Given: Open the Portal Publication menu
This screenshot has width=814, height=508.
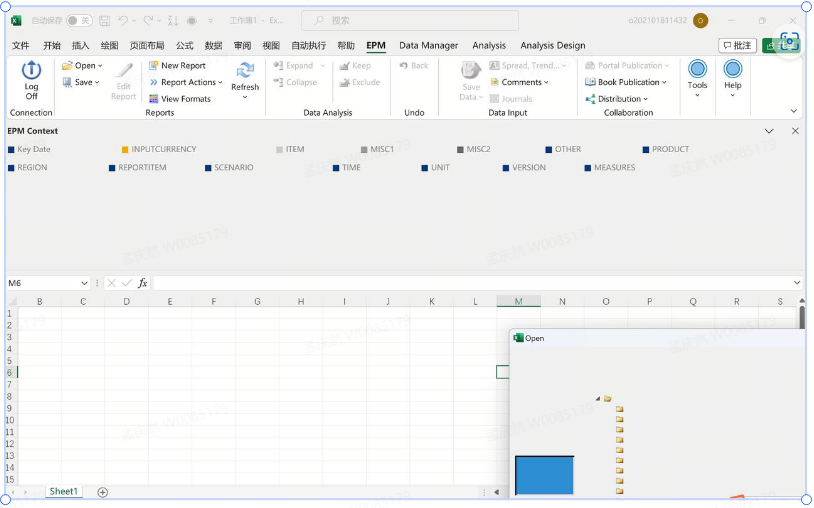Looking at the screenshot, I should click(x=627, y=66).
